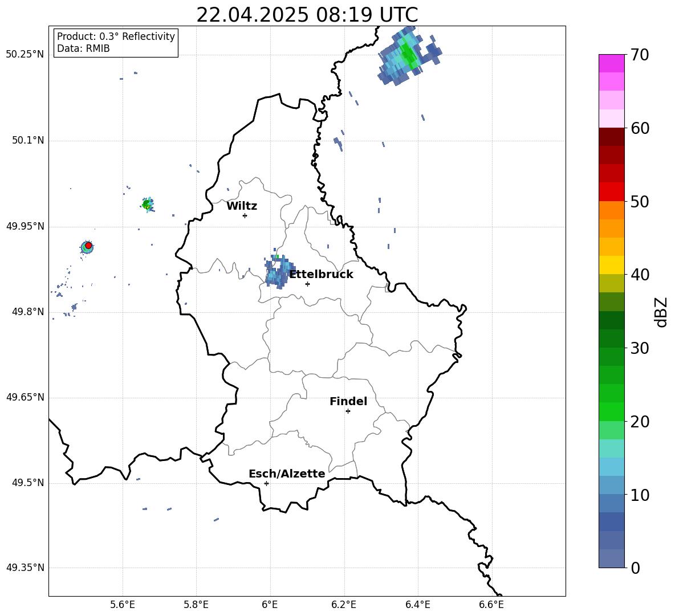Click the 5.6°E longitude label
This screenshot has width=675, height=616.
pos(123,605)
